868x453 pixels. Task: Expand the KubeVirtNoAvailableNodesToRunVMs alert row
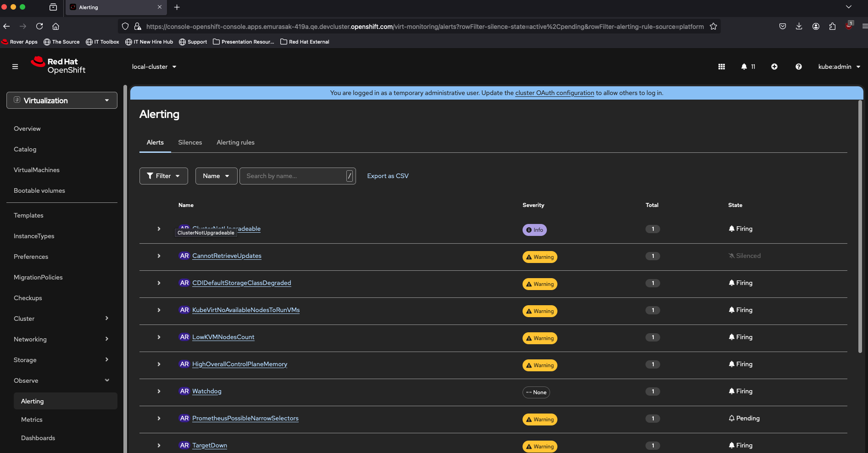coord(159,310)
